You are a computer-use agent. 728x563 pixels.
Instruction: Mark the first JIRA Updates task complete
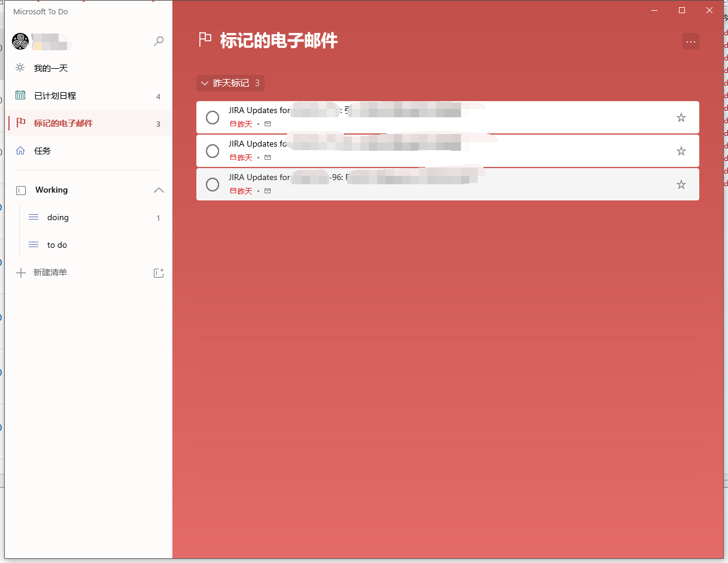(x=213, y=117)
